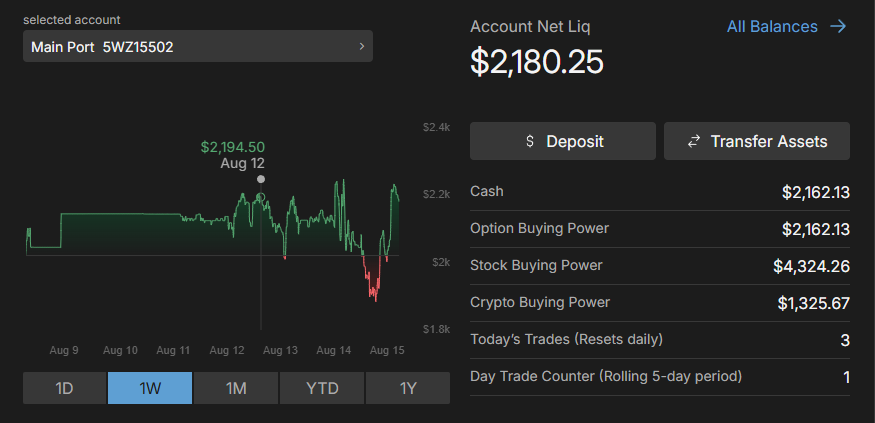The width and height of the screenshot is (875, 423).
Task: Select the Stock Buying Power value $4,324.26
Action: (x=811, y=266)
